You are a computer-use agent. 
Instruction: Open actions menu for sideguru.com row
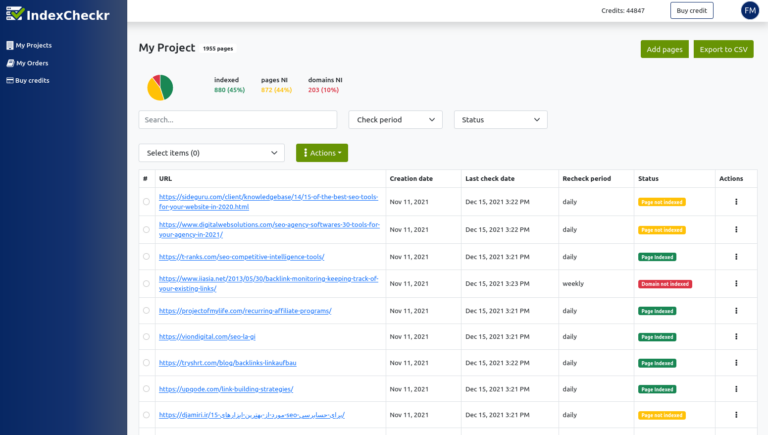pyautogui.click(x=736, y=202)
